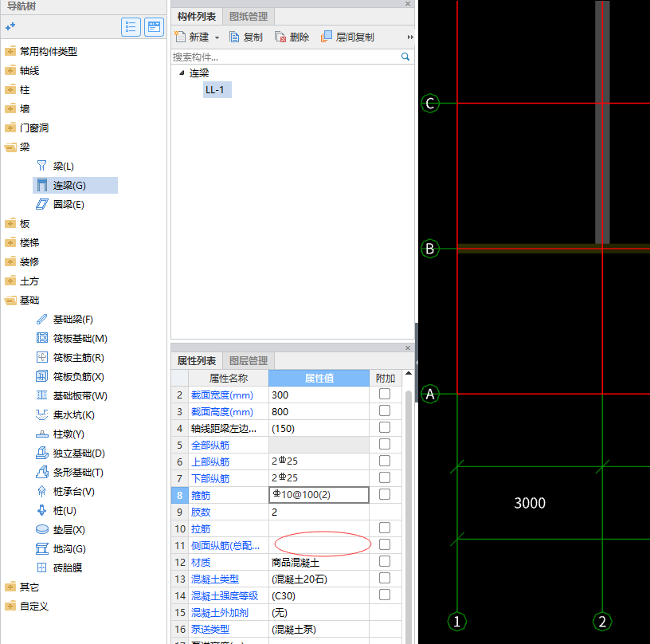
Task: Edit the 箍筋 value field
Action: tap(319, 495)
